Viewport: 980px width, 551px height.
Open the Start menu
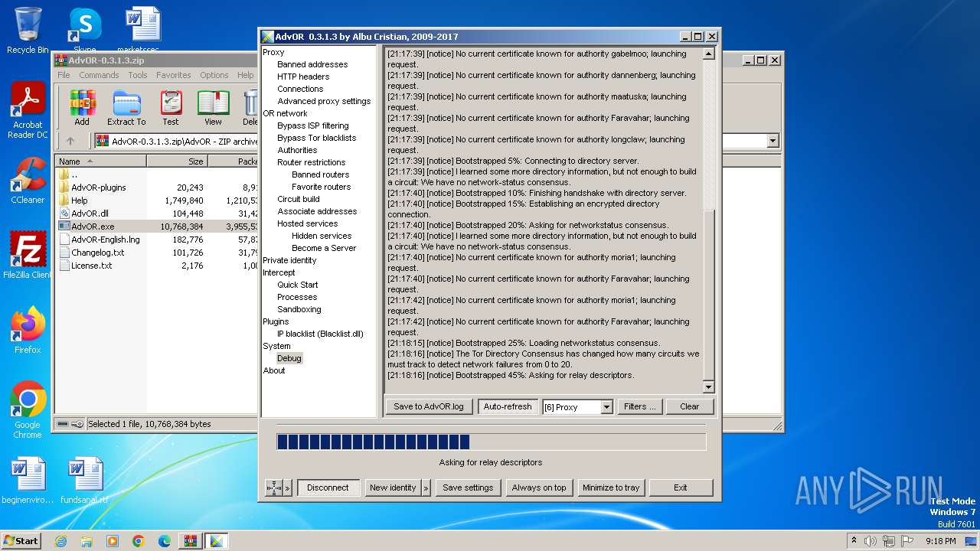21,541
